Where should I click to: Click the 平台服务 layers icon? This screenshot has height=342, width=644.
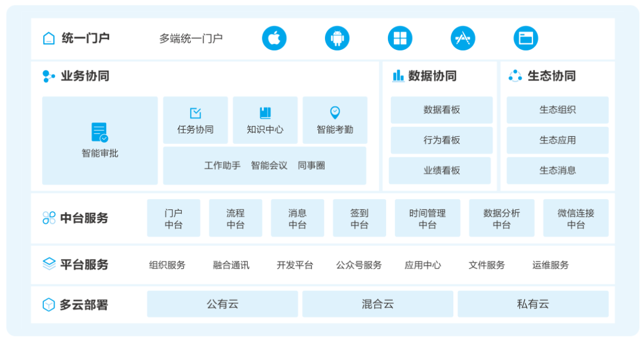tap(49, 263)
